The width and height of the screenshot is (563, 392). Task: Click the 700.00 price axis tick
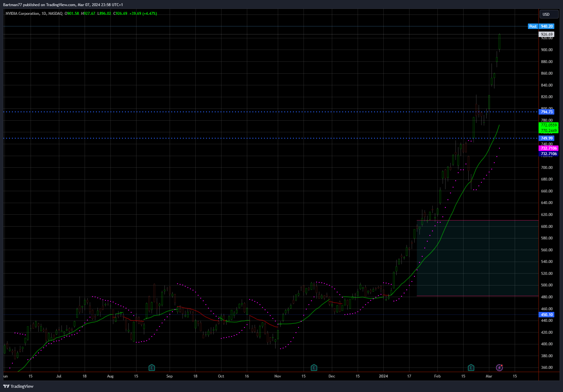click(x=547, y=168)
